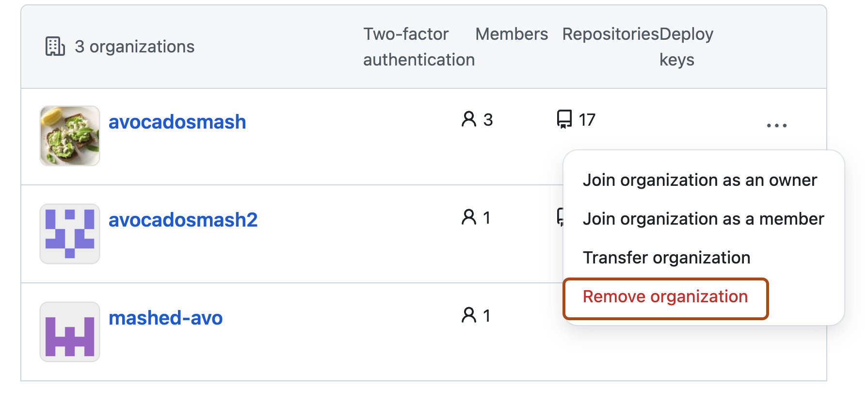Viewport: 868px width, 393px height.
Task: Click the avocadosmash avatar thumbnail
Action: coord(70,136)
